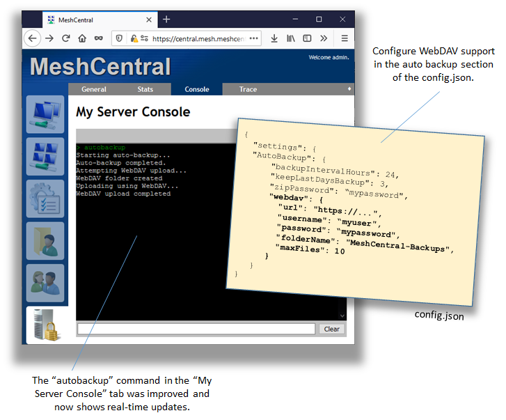Screen dimensions: 506x420
Task: Go forward with browser forward arrow
Action: pyautogui.click(x=49, y=38)
